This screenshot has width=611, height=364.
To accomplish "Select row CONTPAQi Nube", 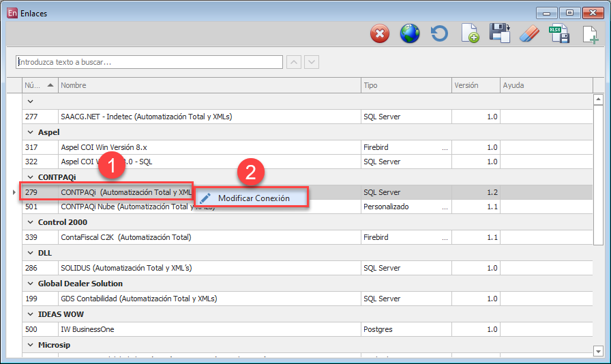I will tap(308, 207).
